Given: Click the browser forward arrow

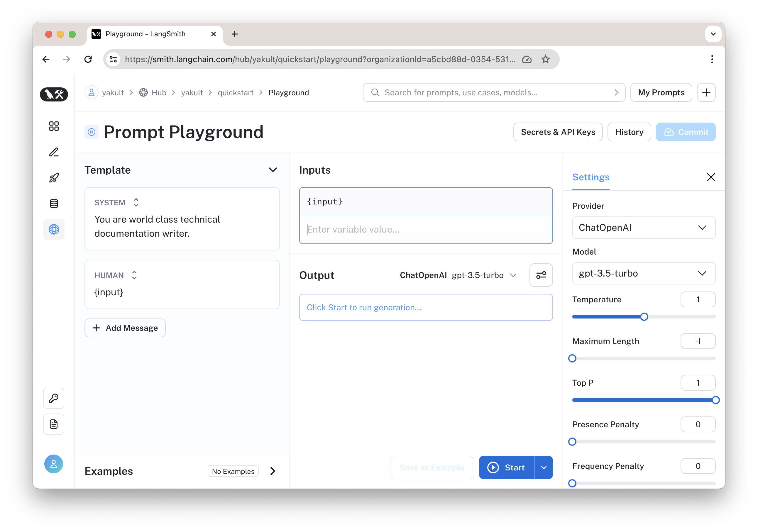Looking at the screenshot, I should pyautogui.click(x=67, y=60).
